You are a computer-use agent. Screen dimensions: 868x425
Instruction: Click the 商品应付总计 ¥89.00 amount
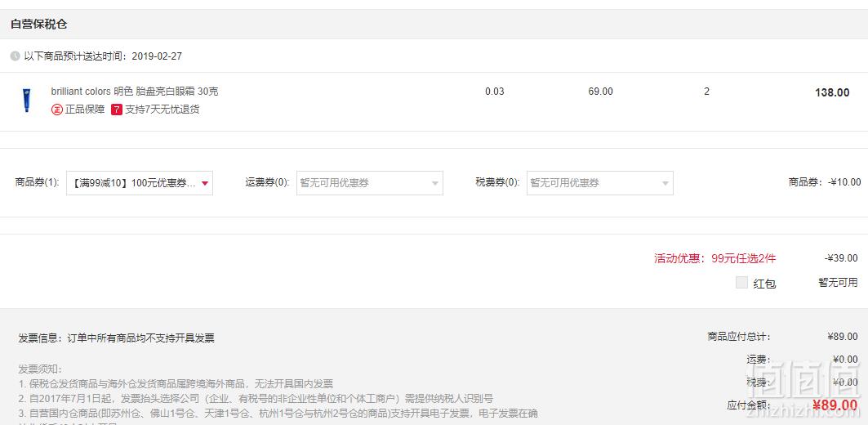tap(843, 337)
